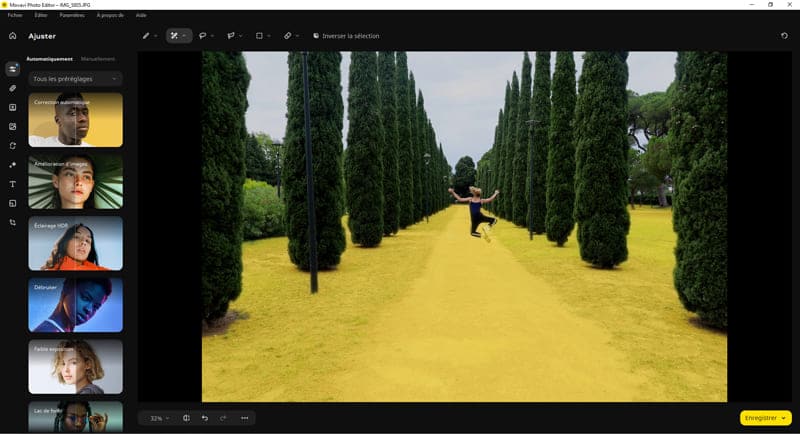
Task: Open the À propos de menu
Action: pyautogui.click(x=110, y=15)
